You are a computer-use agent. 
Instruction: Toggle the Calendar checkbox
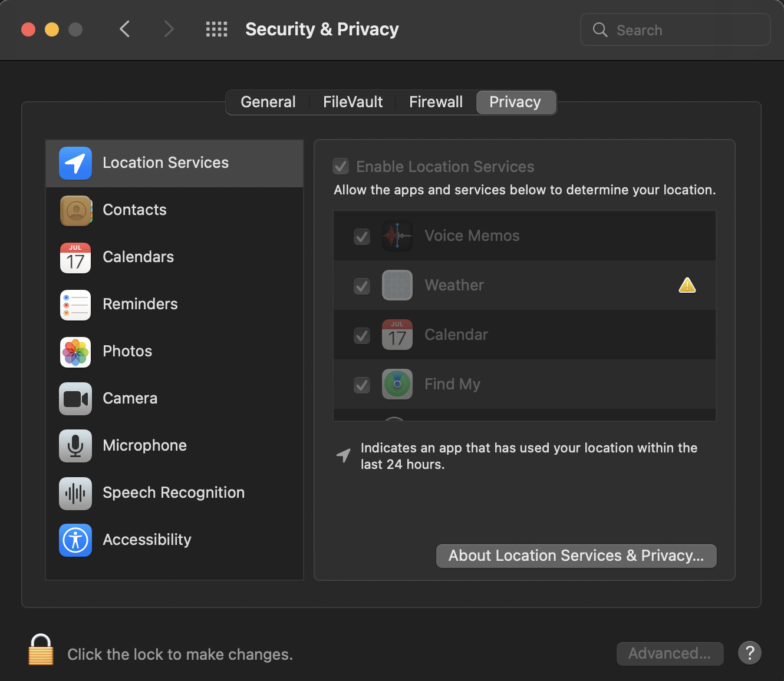[x=362, y=336]
